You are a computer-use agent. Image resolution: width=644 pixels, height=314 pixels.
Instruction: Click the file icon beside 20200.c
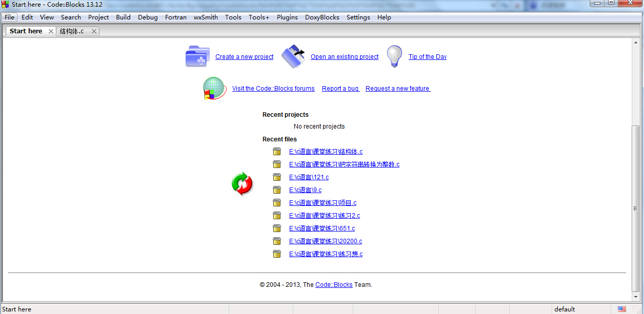tap(277, 241)
